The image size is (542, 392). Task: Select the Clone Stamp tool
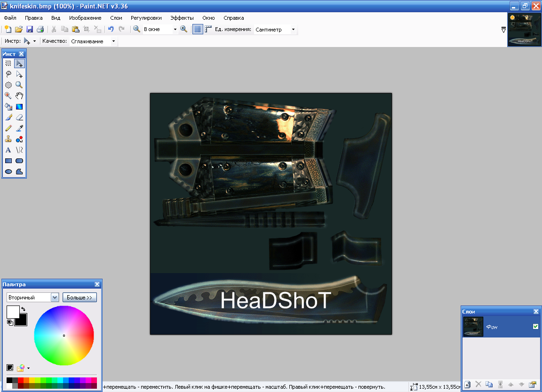[8, 139]
